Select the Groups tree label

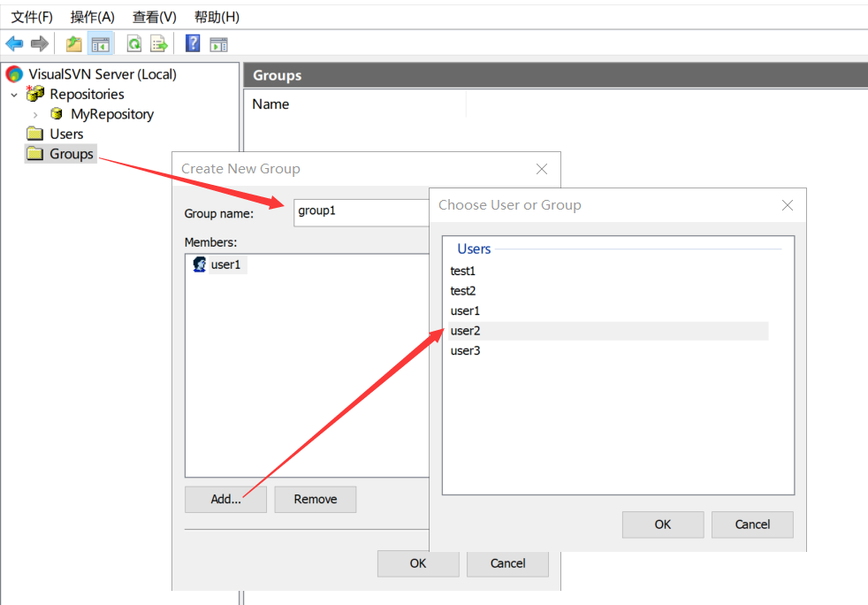pyautogui.click(x=72, y=154)
